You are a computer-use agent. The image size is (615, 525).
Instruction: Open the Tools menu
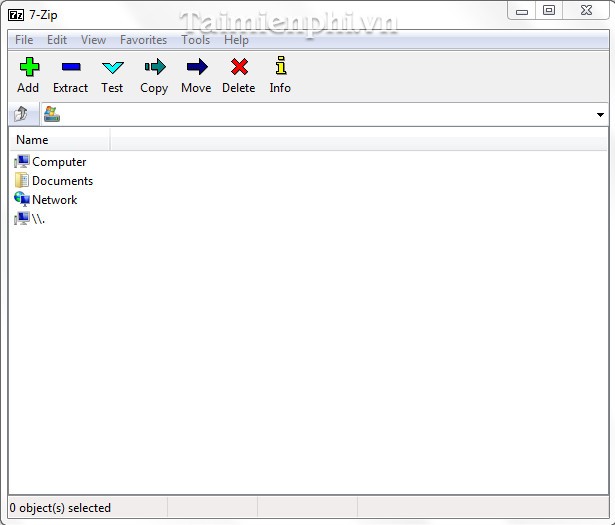pyautogui.click(x=195, y=40)
